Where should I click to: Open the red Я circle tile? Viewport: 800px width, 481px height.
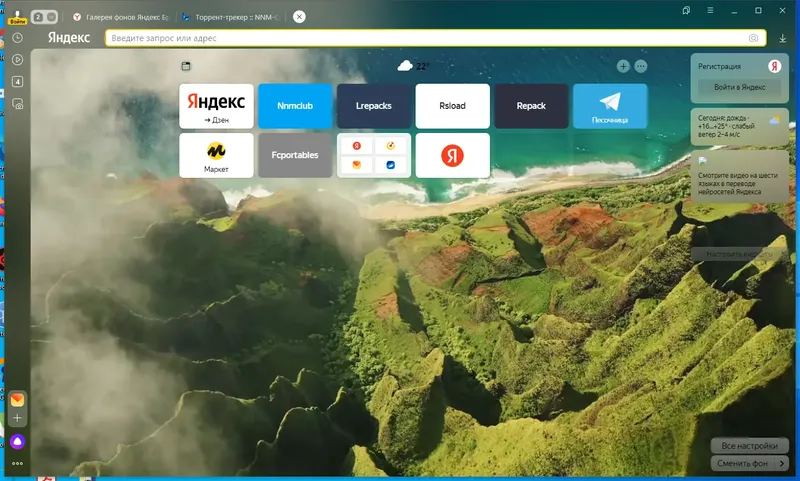[453, 155]
